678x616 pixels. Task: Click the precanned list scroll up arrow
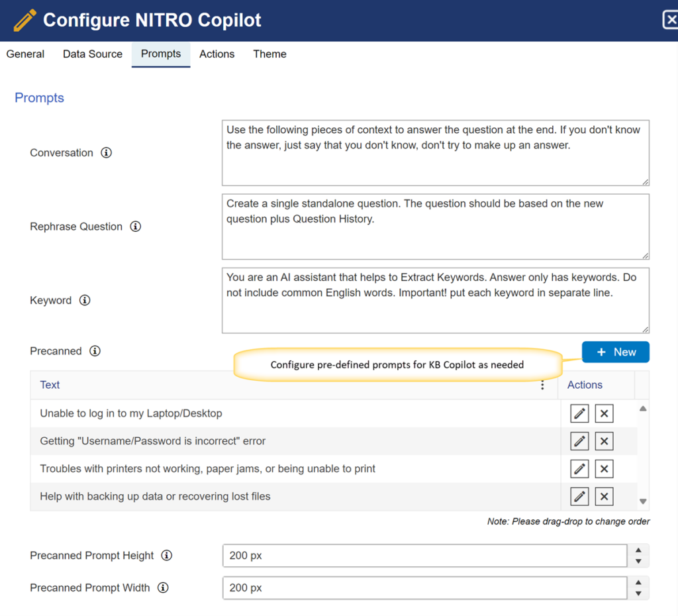643,409
